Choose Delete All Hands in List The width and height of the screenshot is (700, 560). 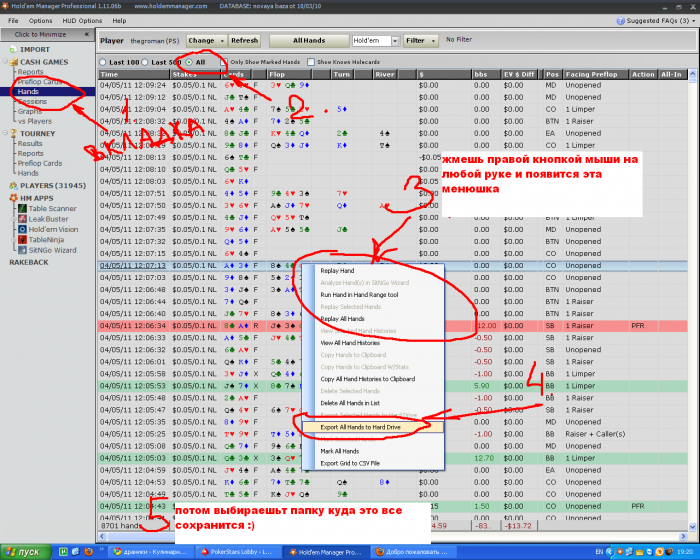point(373,403)
